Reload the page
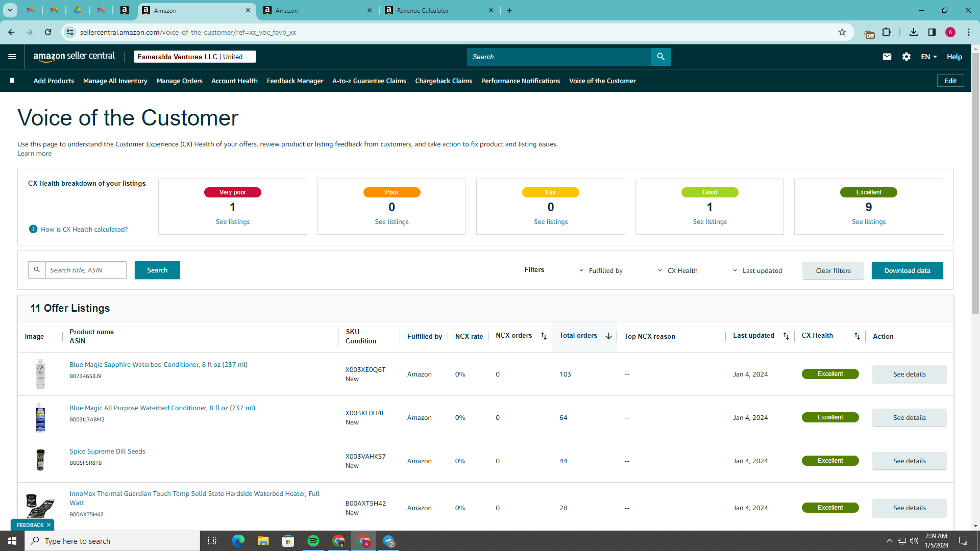The image size is (980, 551). coord(48,32)
